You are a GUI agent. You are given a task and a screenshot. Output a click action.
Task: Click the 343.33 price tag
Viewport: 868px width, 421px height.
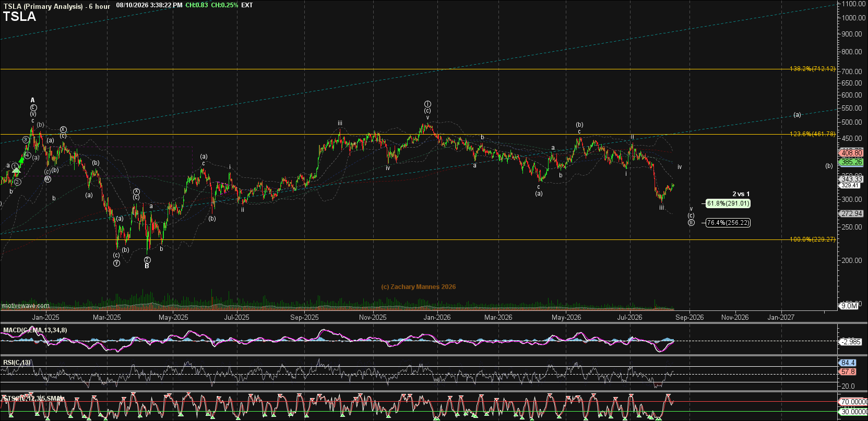pyautogui.click(x=851, y=179)
